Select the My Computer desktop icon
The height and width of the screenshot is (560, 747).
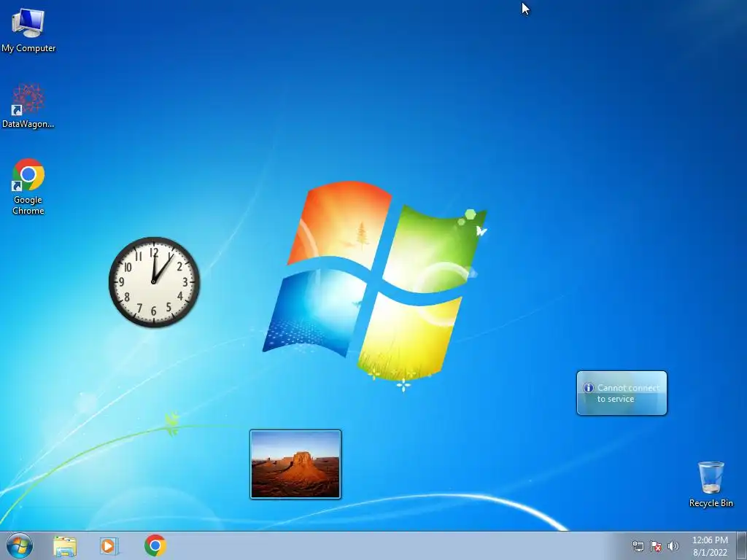coord(28,30)
